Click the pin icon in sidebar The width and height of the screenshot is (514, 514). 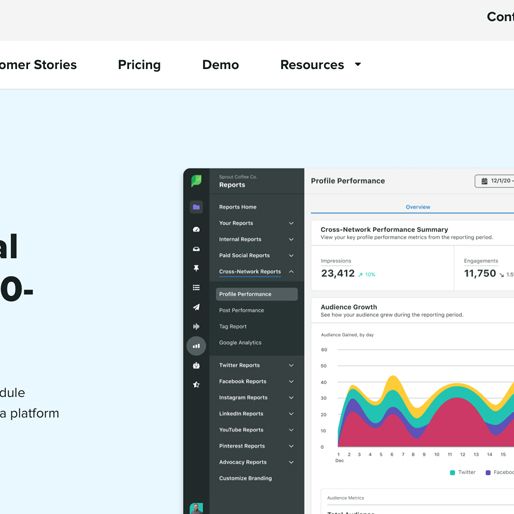[196, 268]
